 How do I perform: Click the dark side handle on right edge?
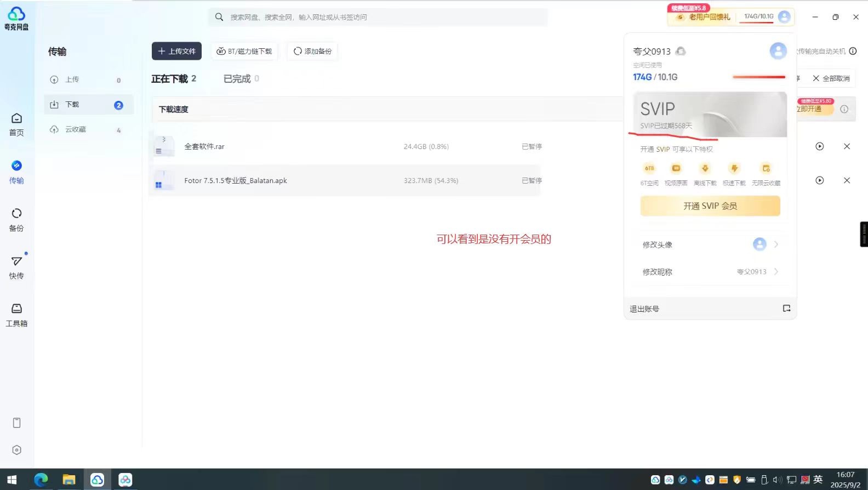pos(864,234)
